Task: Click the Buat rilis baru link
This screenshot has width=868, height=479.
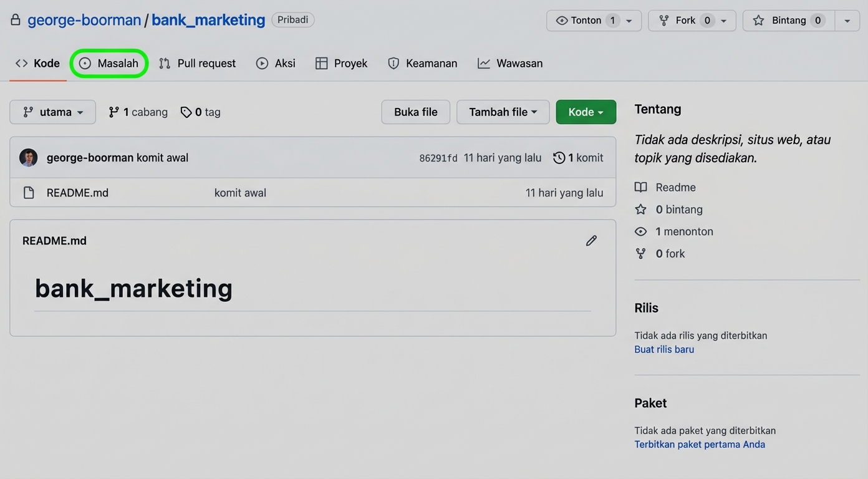Action: [x=664, y=349]
